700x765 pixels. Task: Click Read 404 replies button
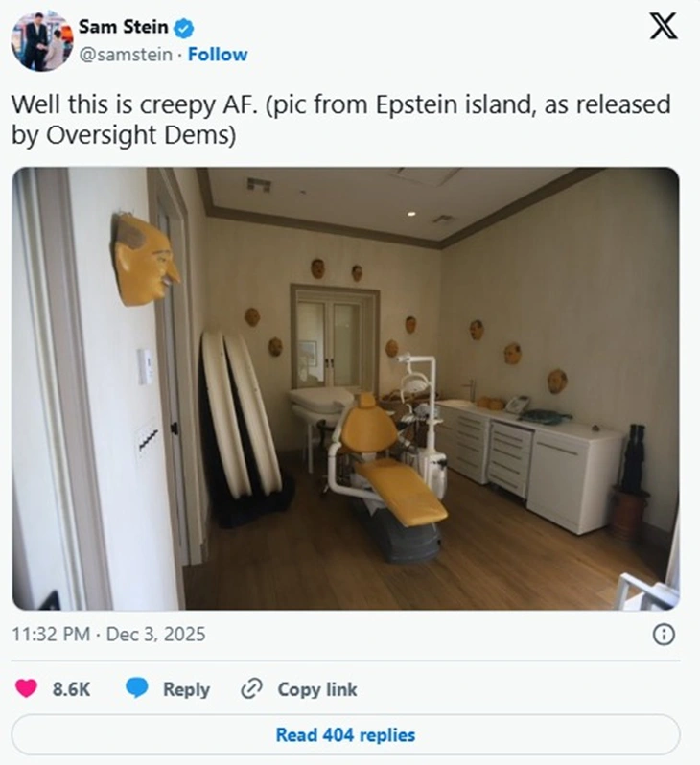click(345, 734)
